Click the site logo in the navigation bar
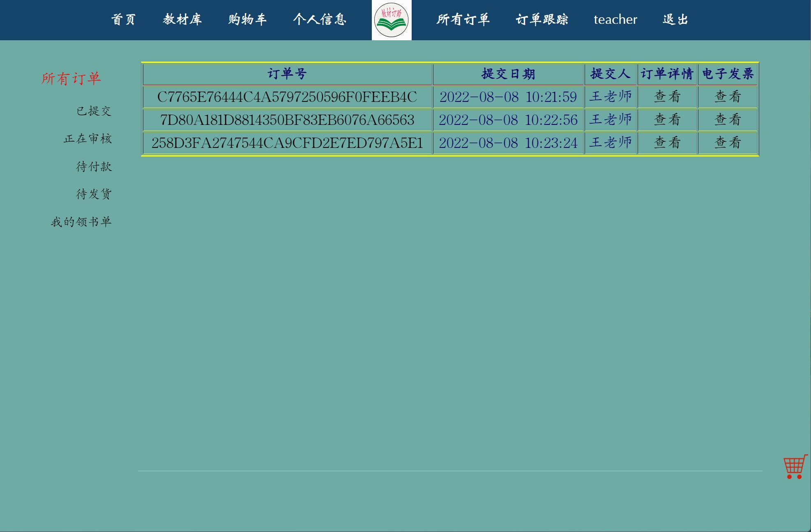Image resolution: width=811 pixels, height=532 pixels. [x=392, y=20]
